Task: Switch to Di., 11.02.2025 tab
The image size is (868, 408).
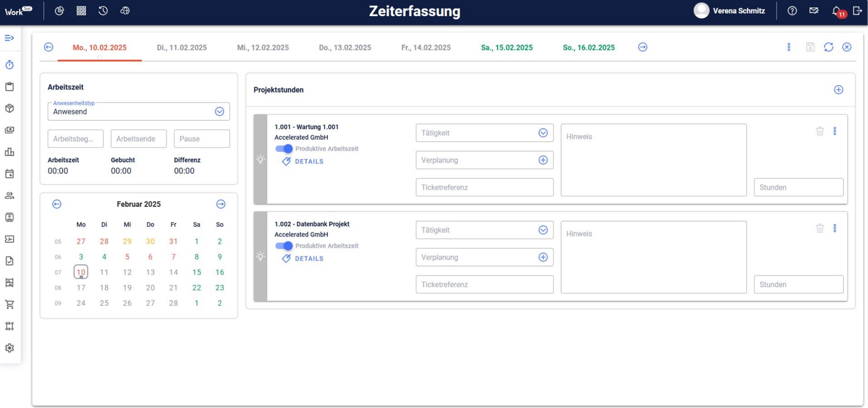Action: (x=182, y=47)
